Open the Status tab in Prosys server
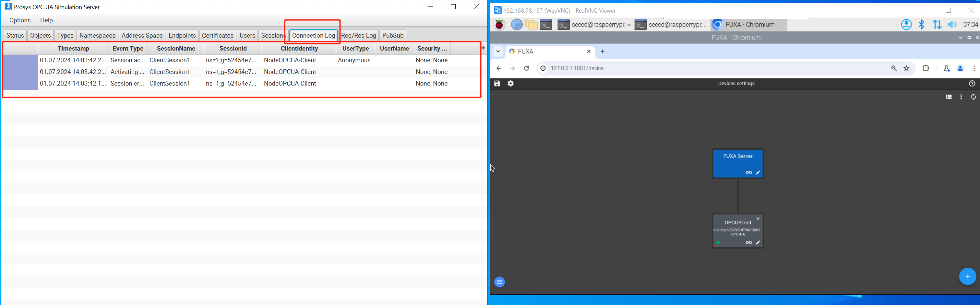980x305 pixels. pyautogui.click(x=15, y=35)
